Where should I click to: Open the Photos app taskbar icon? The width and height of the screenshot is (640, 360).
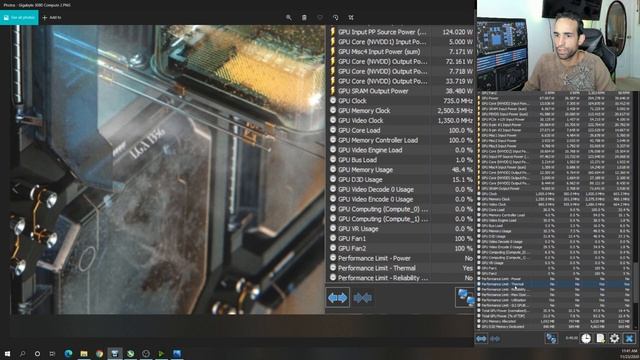pos(177,353)
